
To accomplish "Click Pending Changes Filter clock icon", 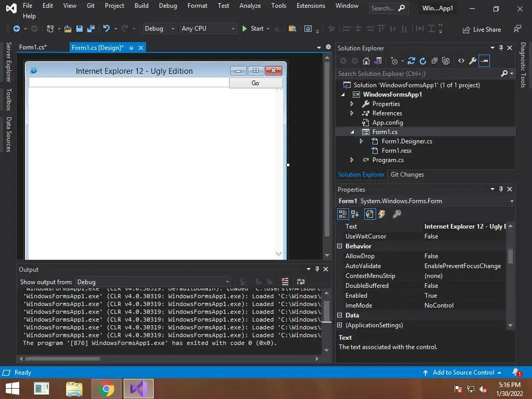I will [394, 61].
